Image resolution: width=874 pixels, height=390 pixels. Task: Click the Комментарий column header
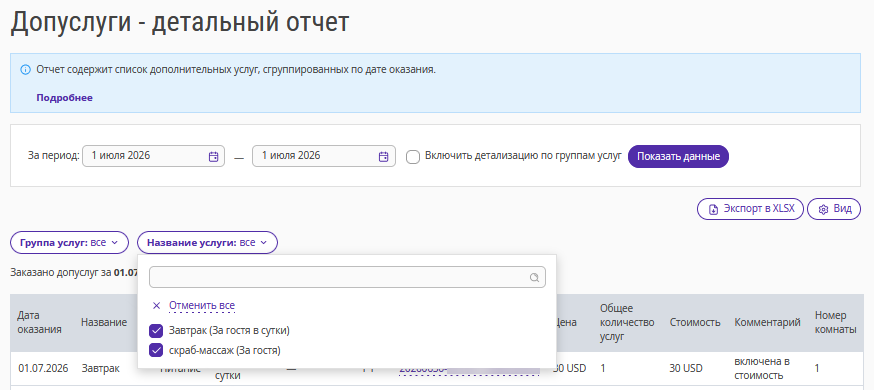768,322
